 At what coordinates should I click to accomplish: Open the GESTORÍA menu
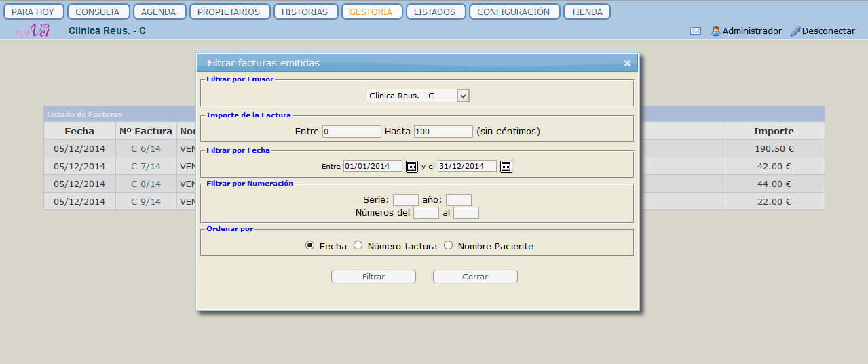point(371,12)
